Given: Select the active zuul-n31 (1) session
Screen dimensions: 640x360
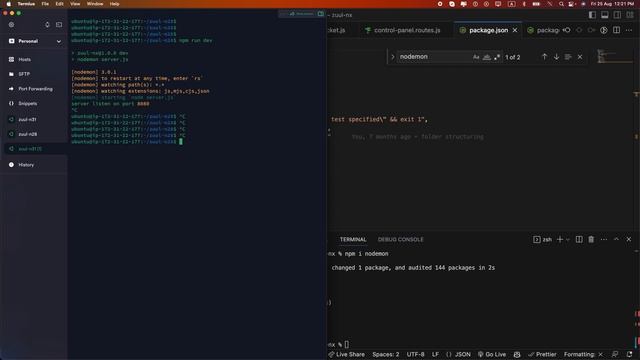Looking at the screenshot, I should point(35,149).
